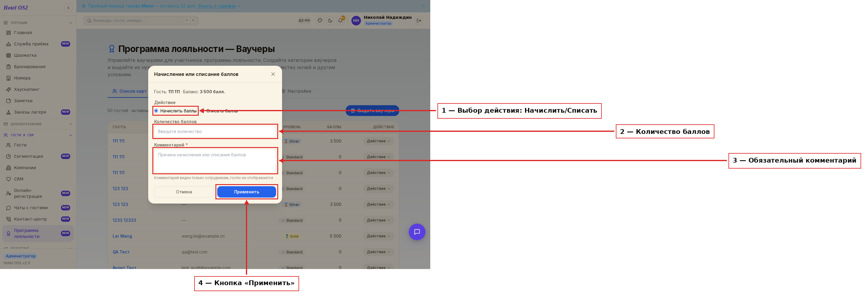
Task: Open the Действие dropdown for Lei Wang
Action: point(378,236)
